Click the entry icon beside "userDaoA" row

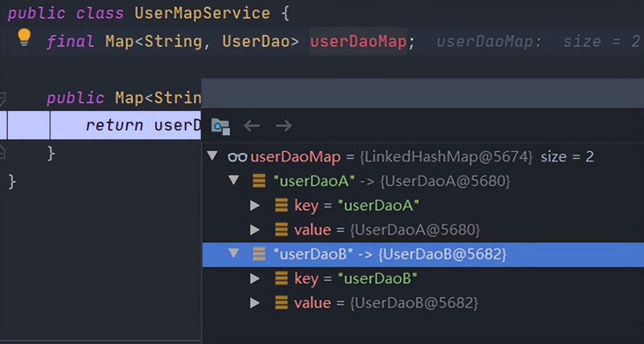pos(259,181)
